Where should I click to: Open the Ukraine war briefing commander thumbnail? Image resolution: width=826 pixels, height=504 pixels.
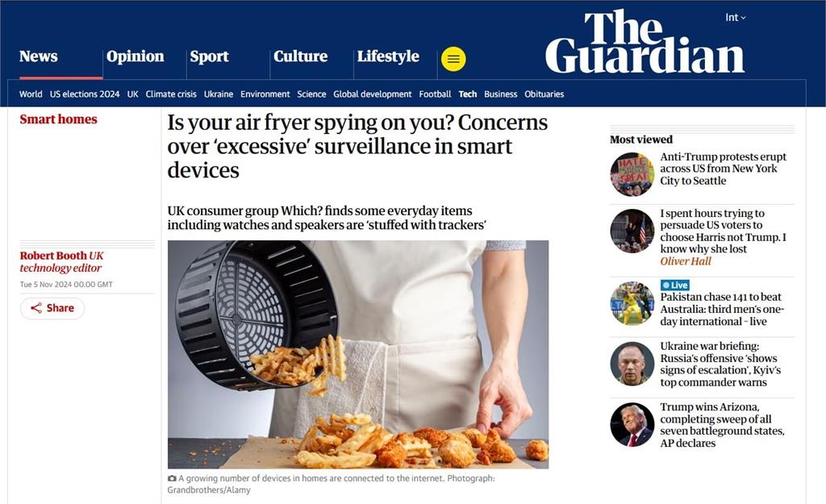(632, 364)
